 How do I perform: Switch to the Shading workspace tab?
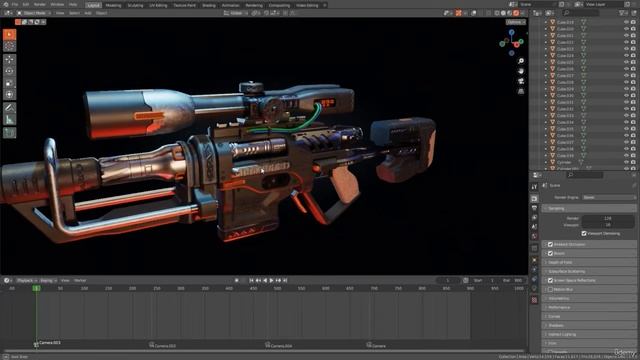209,5
